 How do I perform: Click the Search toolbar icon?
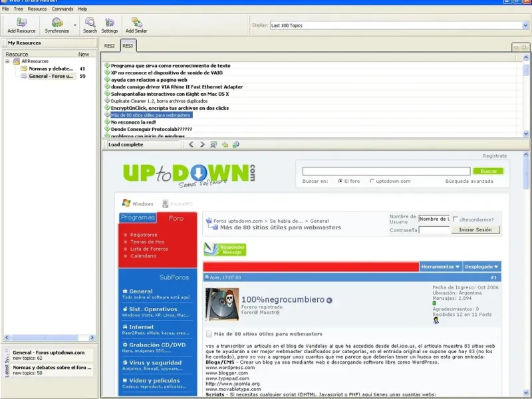pos(90,25)
